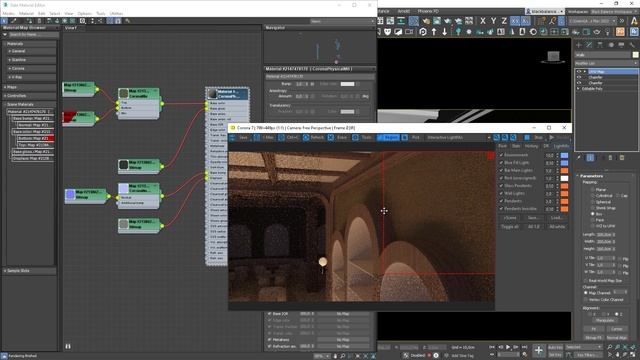Open the Utilities wrench panel icon

(x=632, y=45)
